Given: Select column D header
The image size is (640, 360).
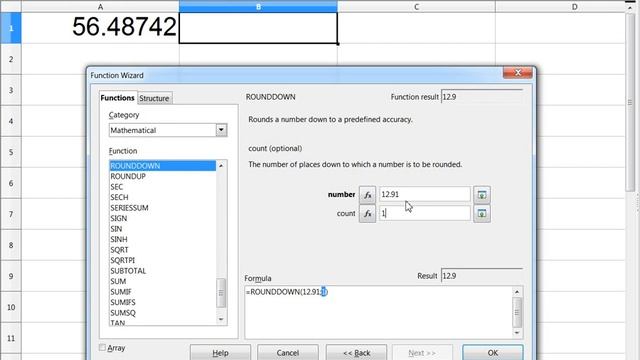Looking at the screenshot, I should [x=560, y=7].
